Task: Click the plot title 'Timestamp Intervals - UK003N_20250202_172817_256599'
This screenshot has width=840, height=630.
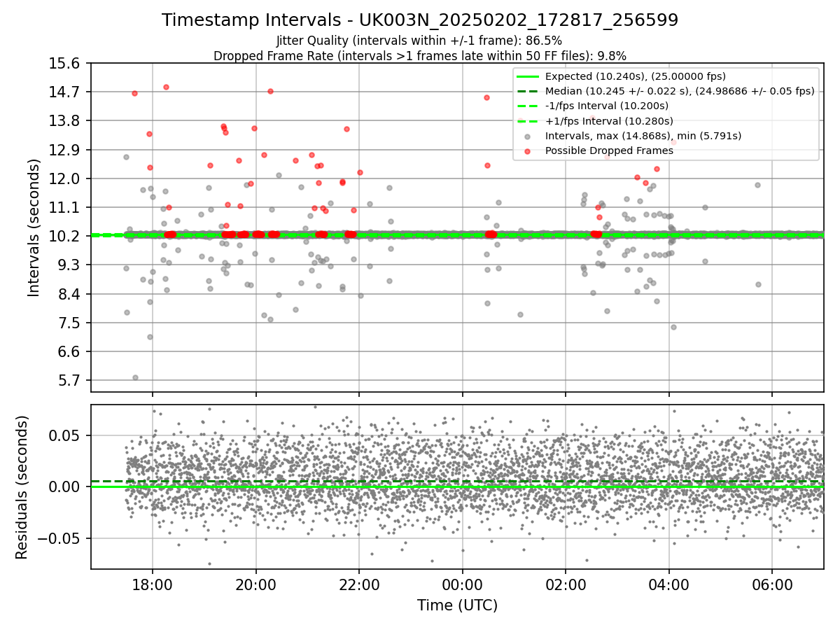Action: (420, 20)
